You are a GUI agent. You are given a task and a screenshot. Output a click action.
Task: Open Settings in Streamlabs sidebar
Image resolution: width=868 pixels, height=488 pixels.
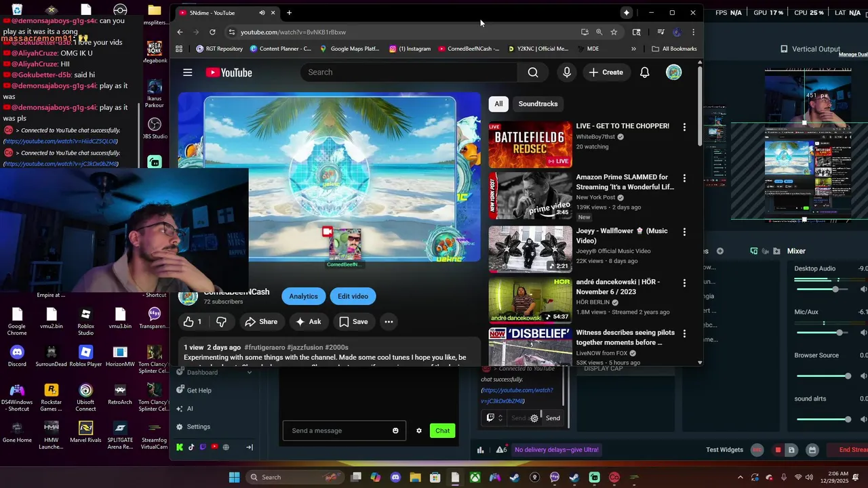[193, 427]
